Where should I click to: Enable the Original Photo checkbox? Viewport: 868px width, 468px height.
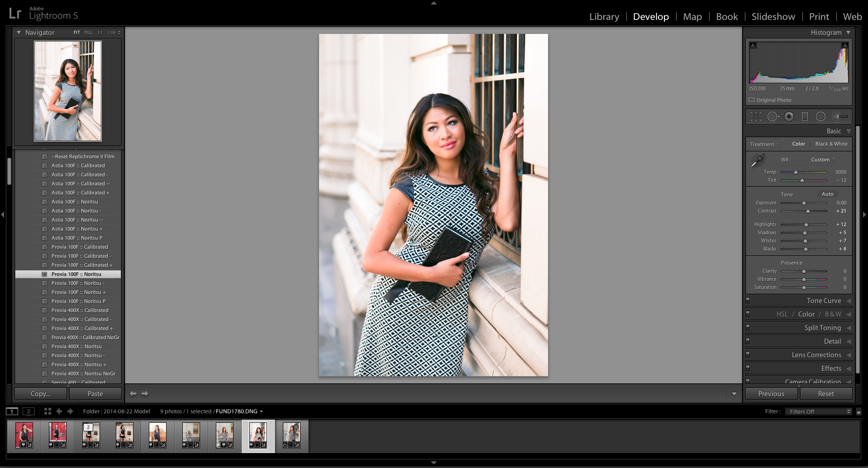point(752,100)
